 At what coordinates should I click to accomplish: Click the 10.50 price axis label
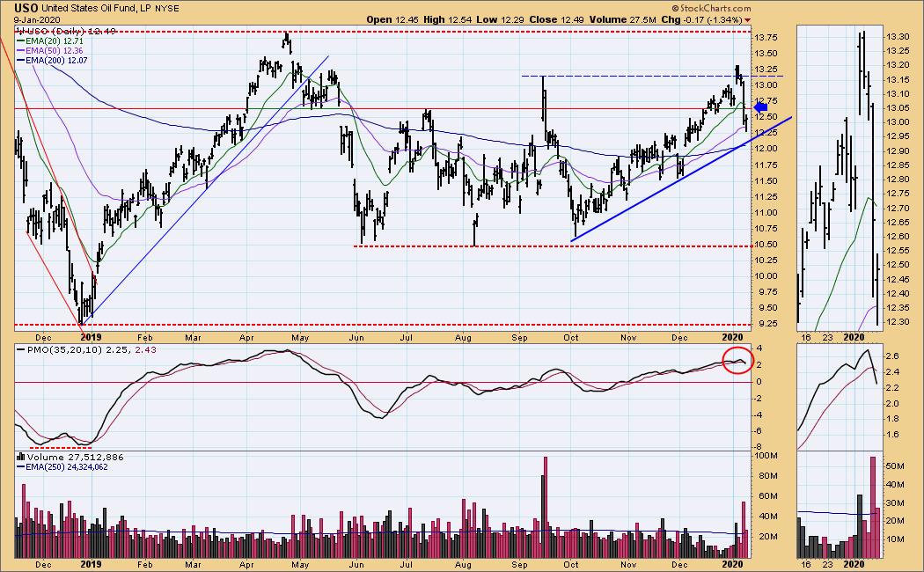766,245
